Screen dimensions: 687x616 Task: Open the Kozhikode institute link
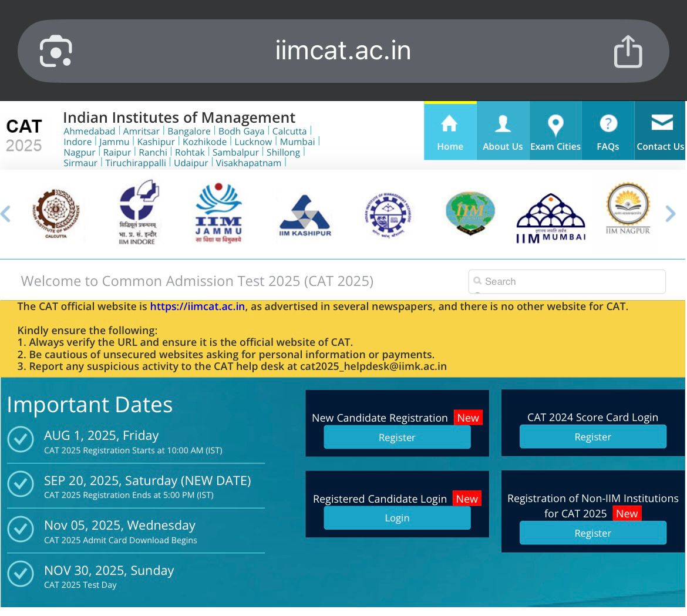click(204, 142)
